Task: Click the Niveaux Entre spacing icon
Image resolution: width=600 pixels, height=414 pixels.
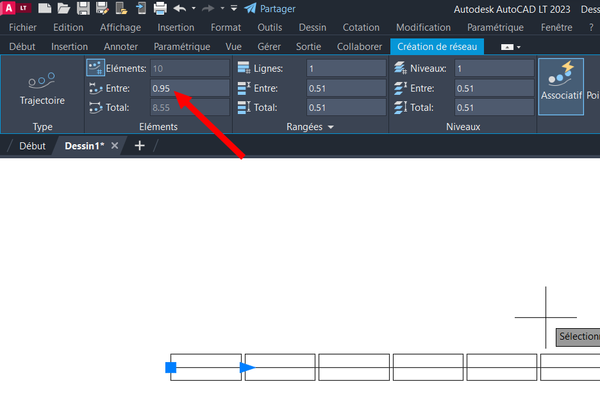Action: [400, 88]
